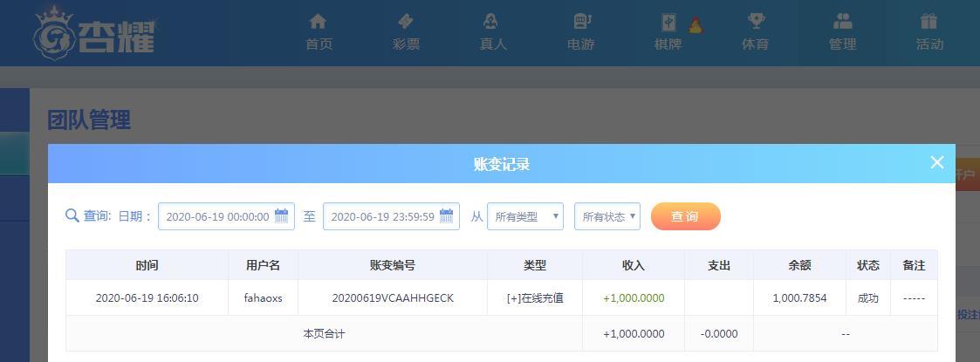
Task: Click the 首页 home icon
Action: pyautogui.click(x=319, y=21)
